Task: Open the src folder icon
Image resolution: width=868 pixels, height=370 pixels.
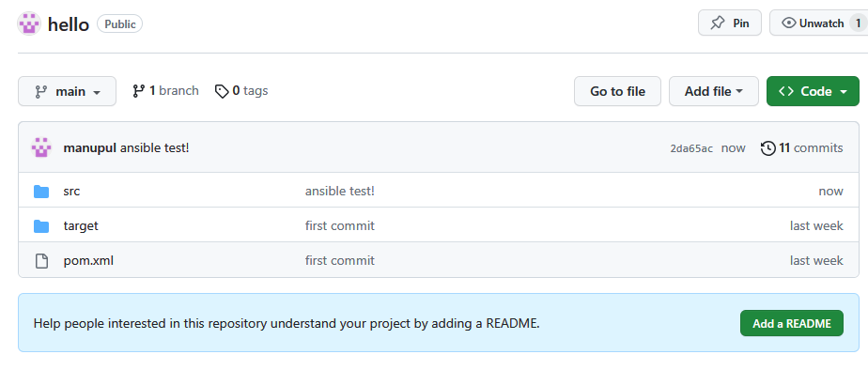Action: (41, 192)
